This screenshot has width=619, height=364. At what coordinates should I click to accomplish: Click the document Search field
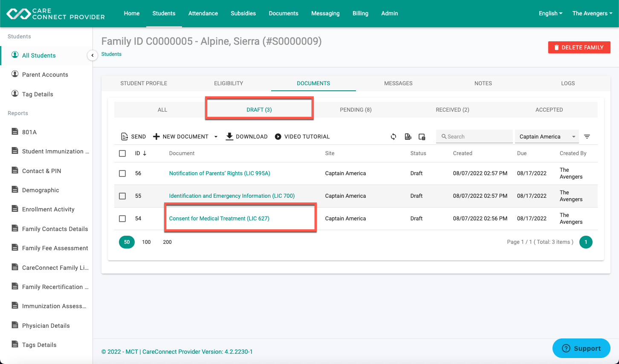pyautogui.click(x=474, y=136)
